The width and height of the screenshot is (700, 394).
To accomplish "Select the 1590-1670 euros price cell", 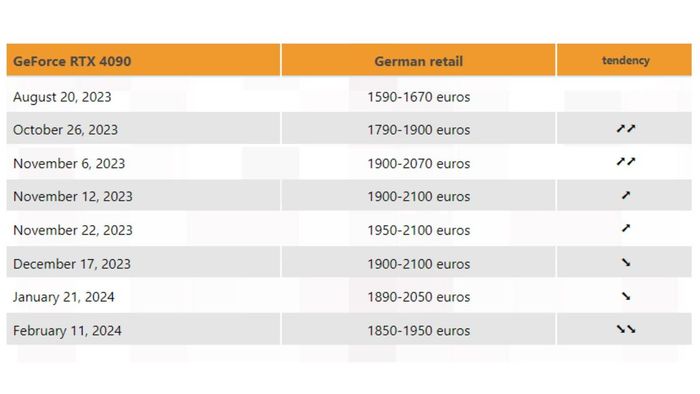I will (x=418, y=95).
